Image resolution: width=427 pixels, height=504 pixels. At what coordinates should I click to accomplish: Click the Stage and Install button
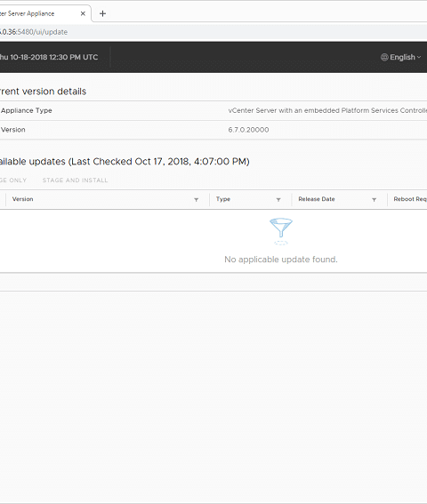(x=75, y=180)
